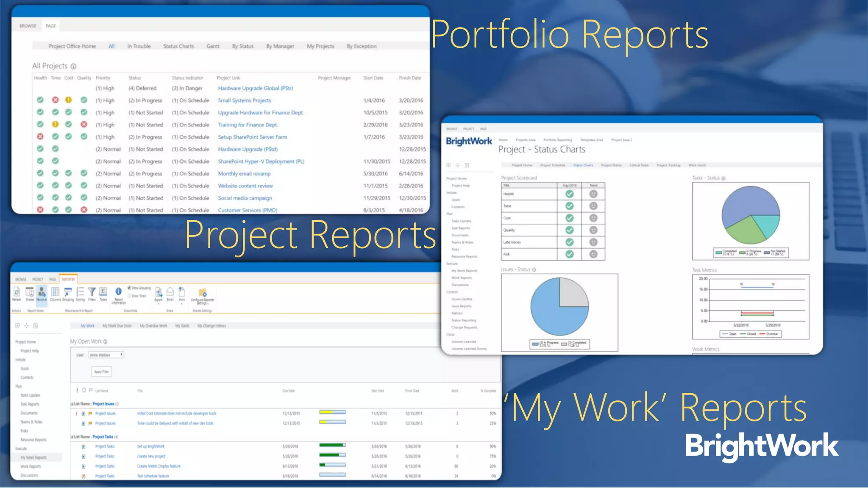Viewport: 868px width, 488px height.
Task: Open My Work Reports in Status Charts sidebar
Action: point(464,271)
